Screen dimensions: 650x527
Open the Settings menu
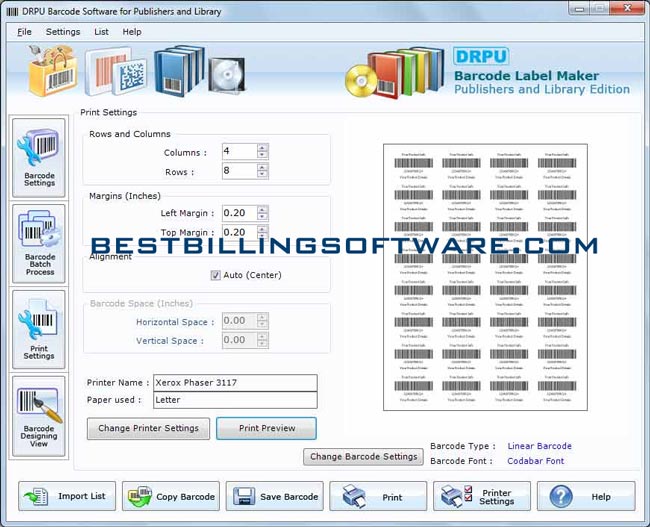pyautogui.click(x=63, y=32)
